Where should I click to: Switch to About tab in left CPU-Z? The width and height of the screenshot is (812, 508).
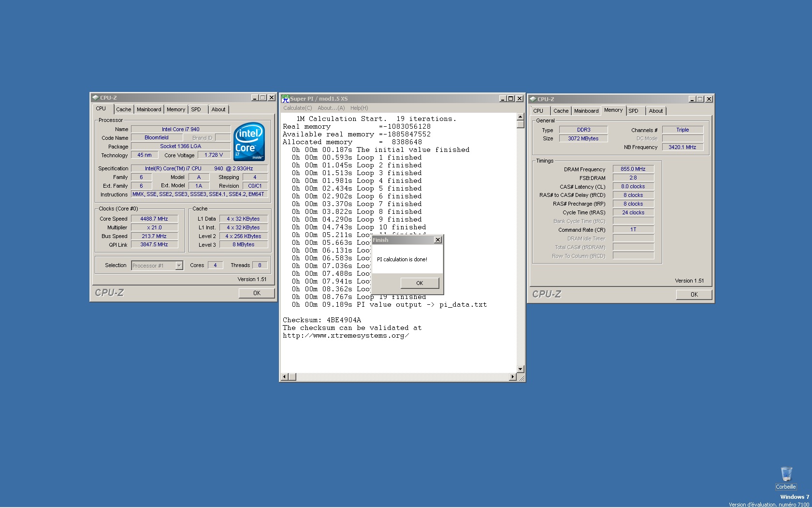pyautogui.click(x=218, y=109)
